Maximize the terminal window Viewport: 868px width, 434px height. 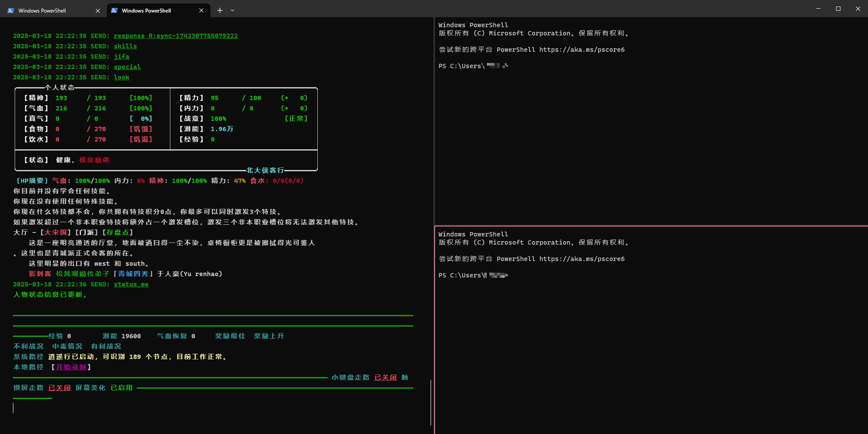838,9
